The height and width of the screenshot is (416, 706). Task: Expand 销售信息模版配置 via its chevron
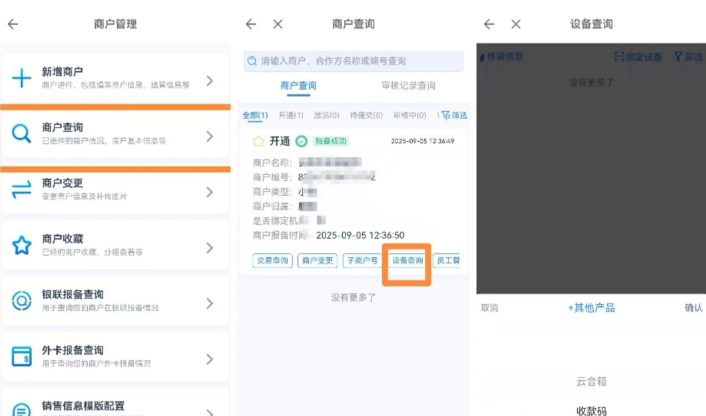tap(210, 411)
